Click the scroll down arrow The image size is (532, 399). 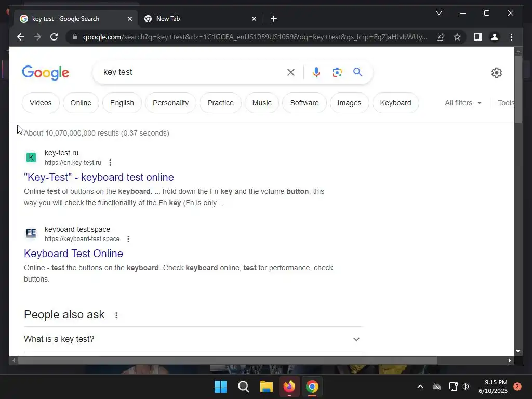click(518, 351)
